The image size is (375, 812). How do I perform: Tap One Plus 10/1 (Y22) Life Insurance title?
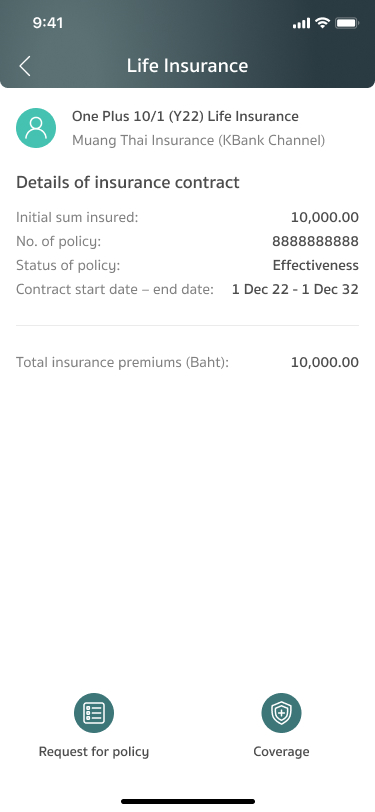point(185,117)
